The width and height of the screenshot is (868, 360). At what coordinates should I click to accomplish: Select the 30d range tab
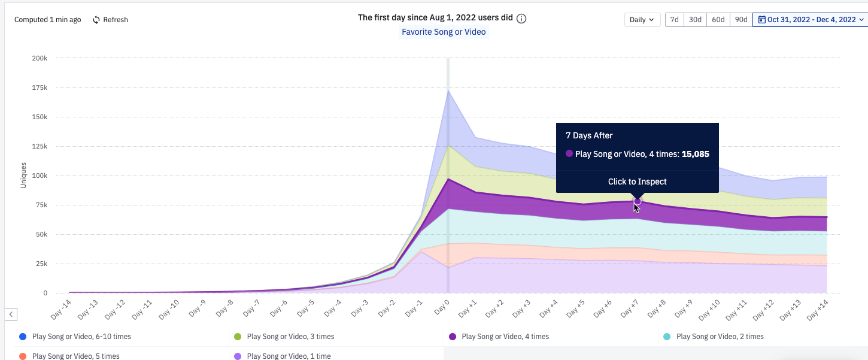[695, 20]
